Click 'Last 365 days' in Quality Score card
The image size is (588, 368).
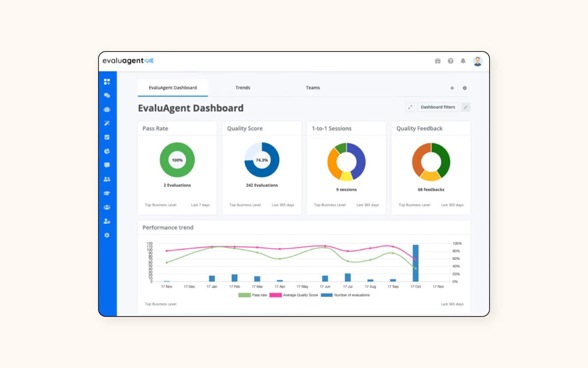pyautogui.click(x=283, y=205)
